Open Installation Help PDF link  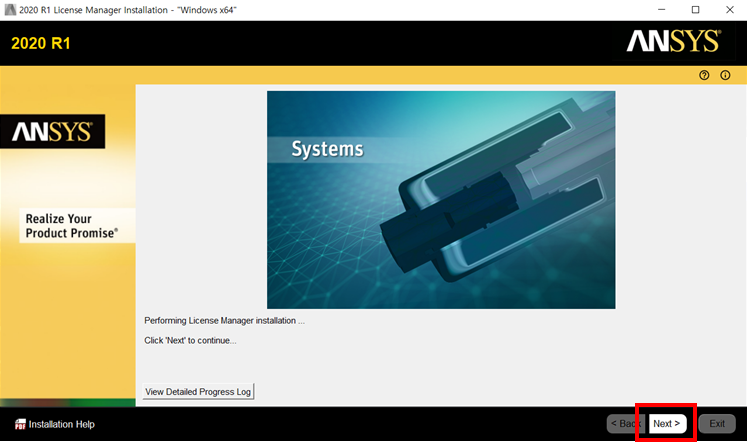coord(61,424)
